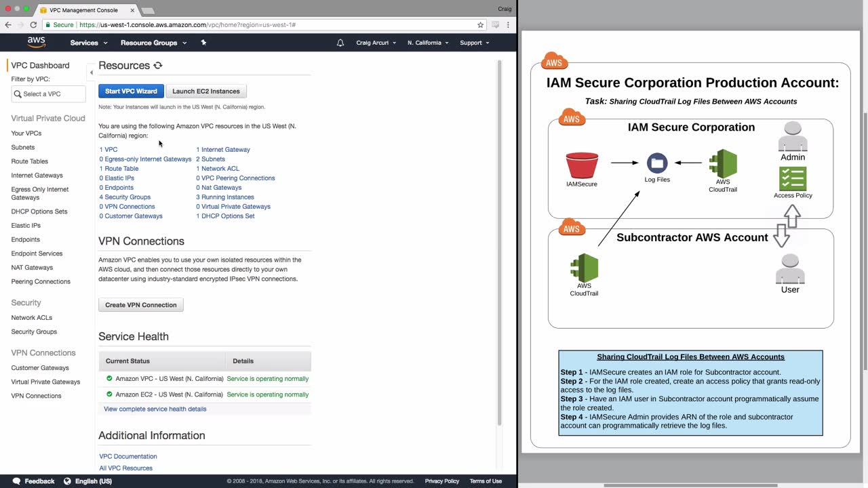Open Route Tables in the sidebar
Viewport: 868px width, 488px height.
click(30, 161)
